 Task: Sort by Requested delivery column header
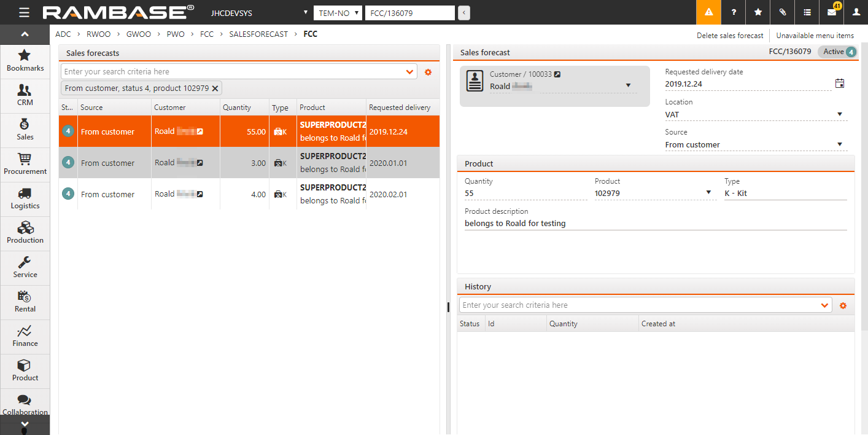coord(403,108)
